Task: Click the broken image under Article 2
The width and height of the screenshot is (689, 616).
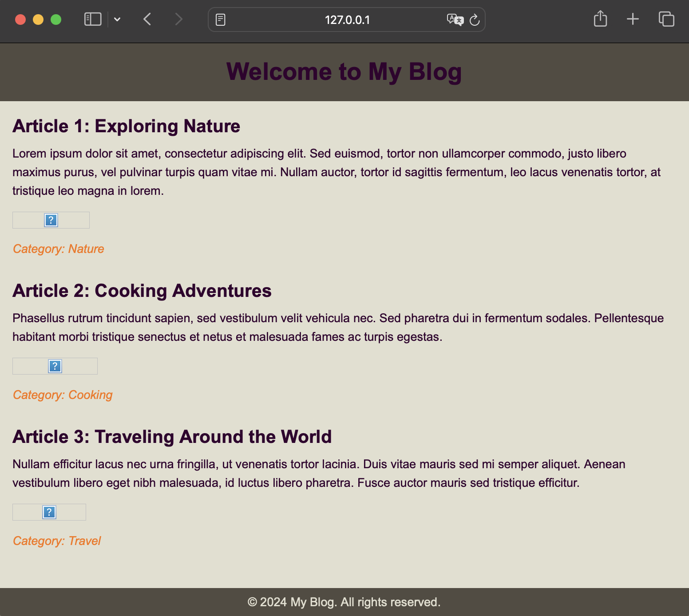Action: pyautogui.click(x=55, y=366)
